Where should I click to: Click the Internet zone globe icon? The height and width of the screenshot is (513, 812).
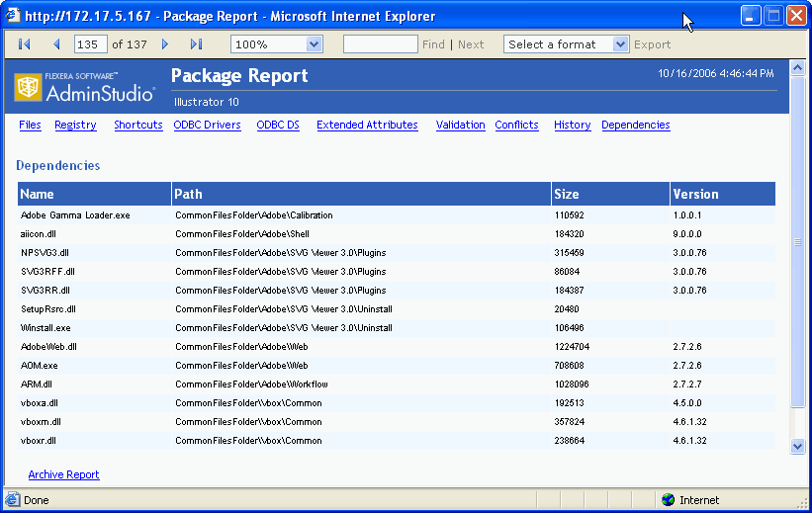point(668,500)
